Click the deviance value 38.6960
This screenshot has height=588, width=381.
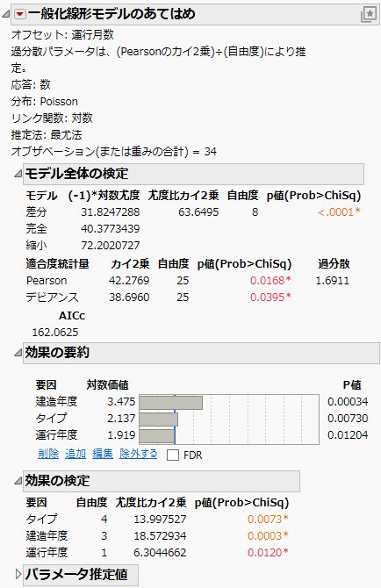click(129, 298)
